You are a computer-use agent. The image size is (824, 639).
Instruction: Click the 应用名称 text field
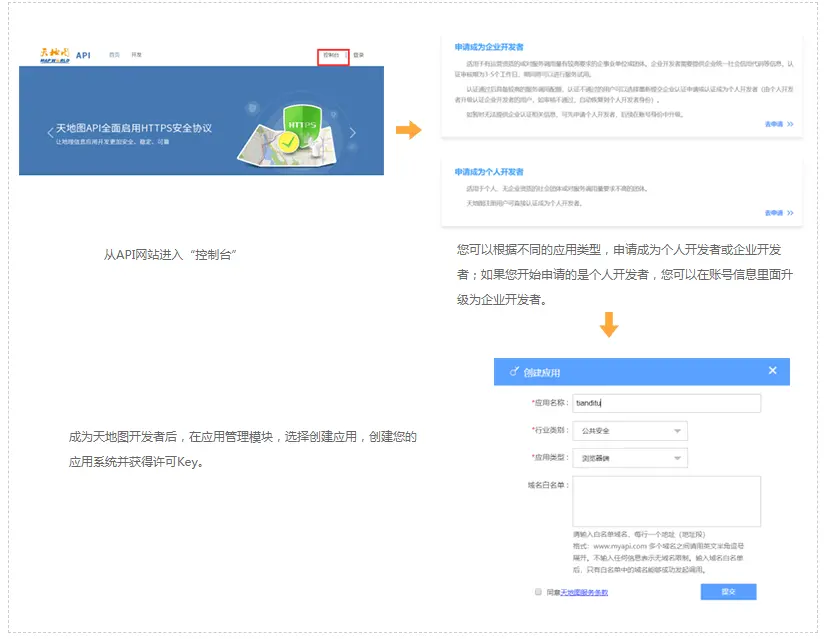coord(665,403)
